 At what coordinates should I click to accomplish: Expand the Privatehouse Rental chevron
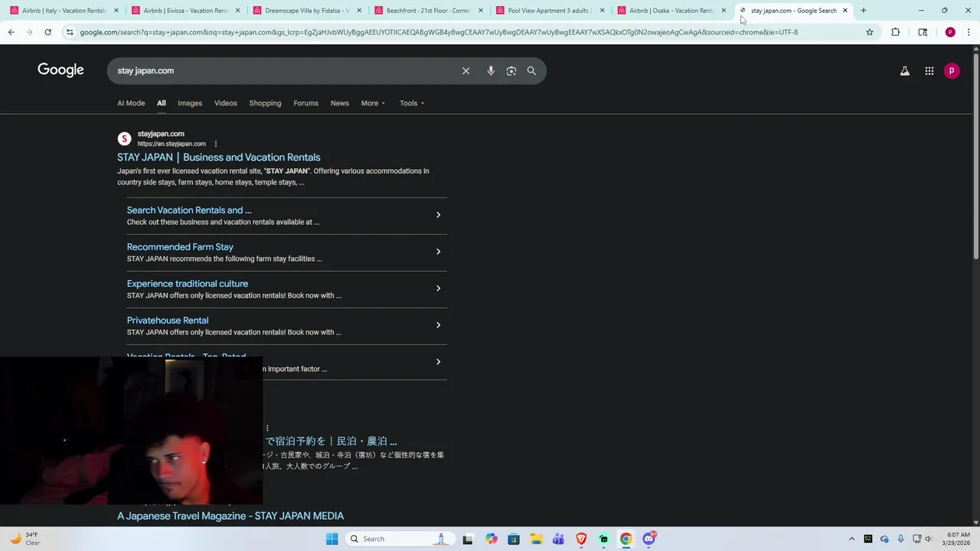tap(438, 325)
